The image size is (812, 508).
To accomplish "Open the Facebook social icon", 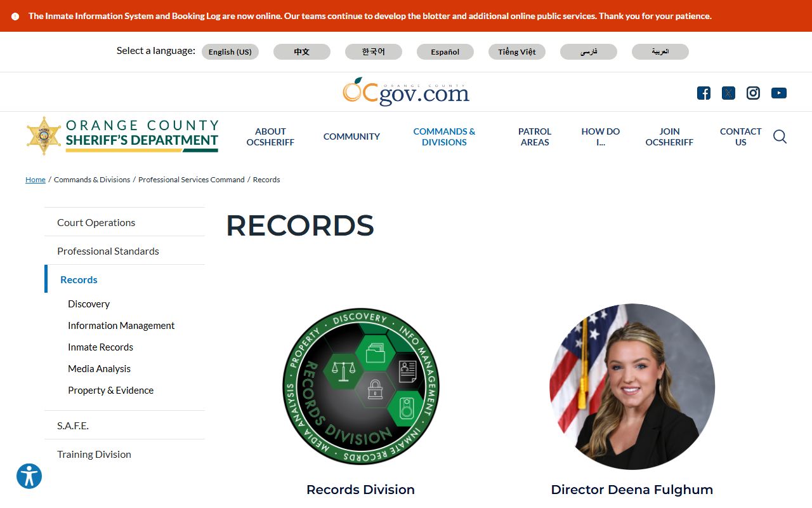I will [704, 93].
